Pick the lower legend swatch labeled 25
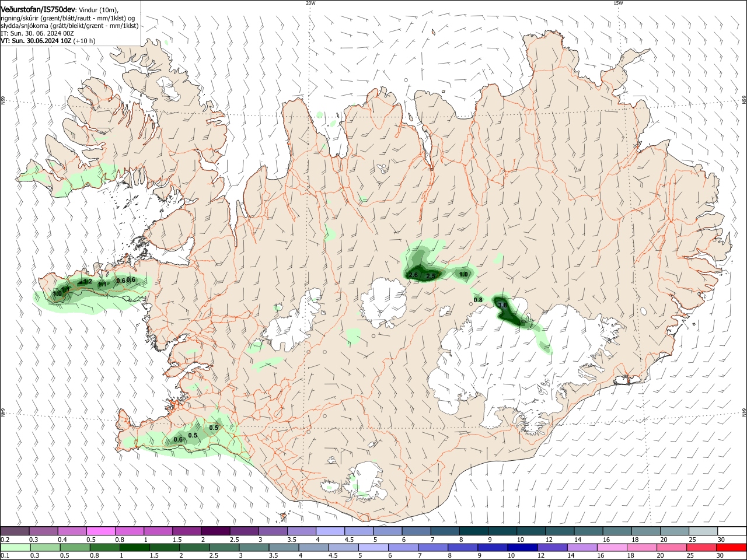Screen dimensions: 747x560 point(701,547)
